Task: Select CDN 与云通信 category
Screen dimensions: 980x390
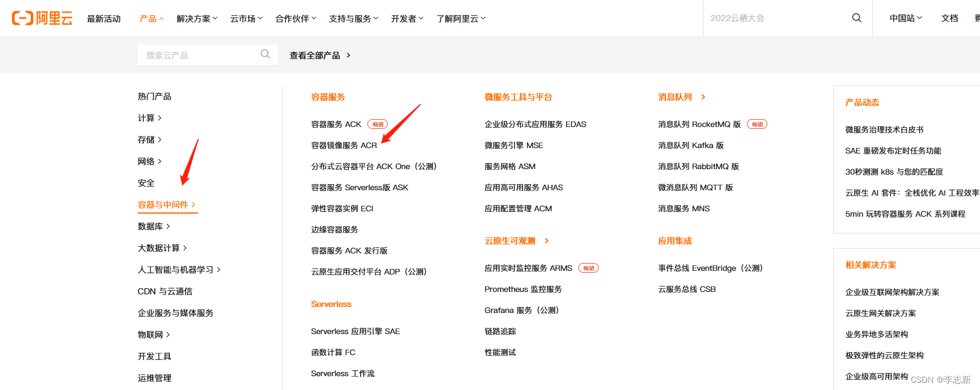Action: 165,291
